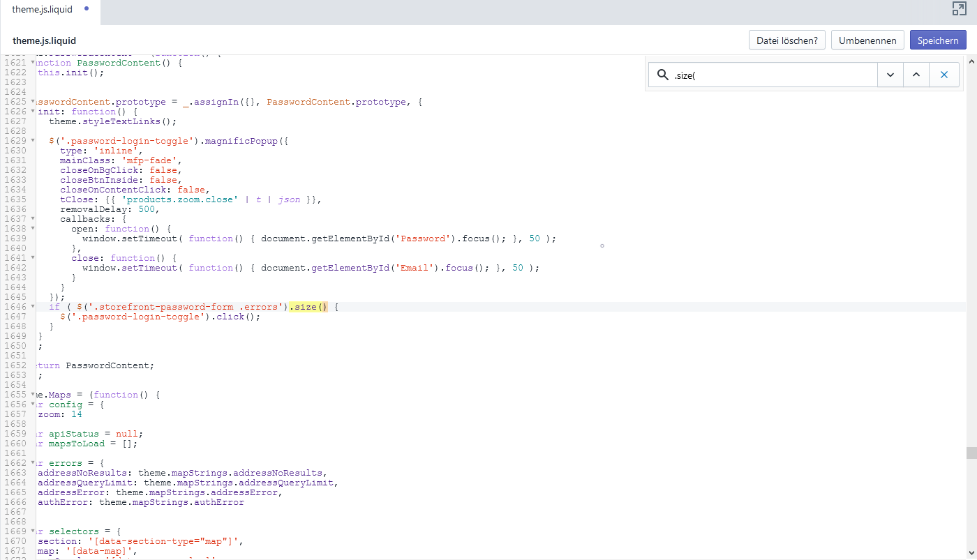Click the vertical scrollbar thumb
Viewport: 977px width, 560px height.
971,453
